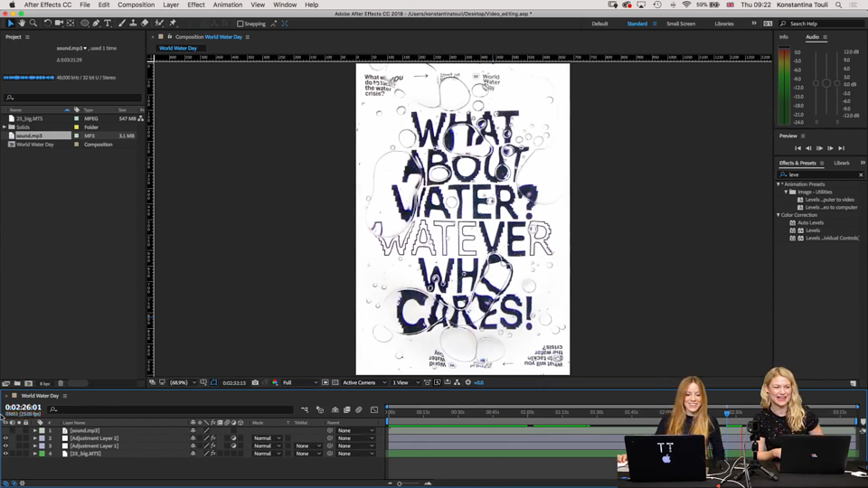Choose the Puppet Pin tool
This screenshot has height=488, width=868.
pos(173,23)
